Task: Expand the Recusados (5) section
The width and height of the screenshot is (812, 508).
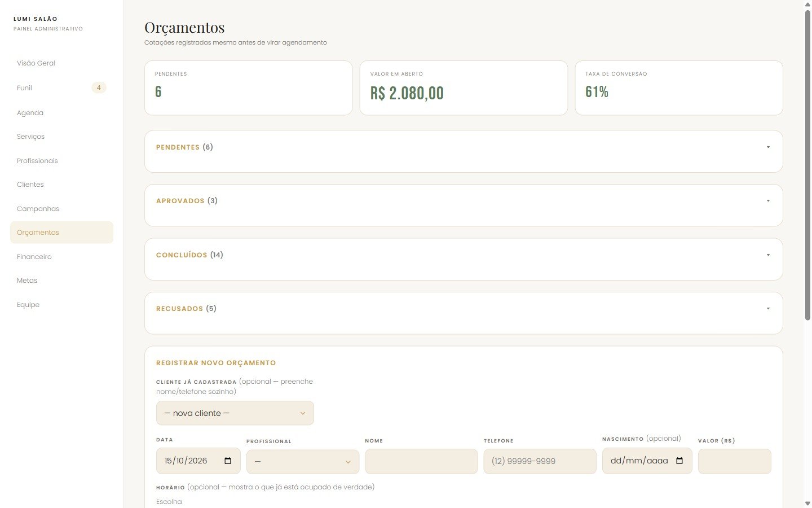Action: click(x=464, y=309)
